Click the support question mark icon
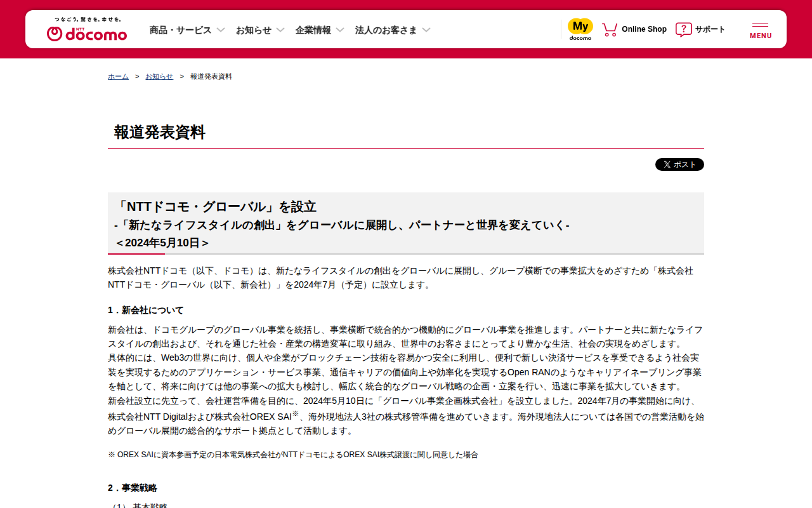The width and height of the screenshot is (812, 508). click(683, 29)
